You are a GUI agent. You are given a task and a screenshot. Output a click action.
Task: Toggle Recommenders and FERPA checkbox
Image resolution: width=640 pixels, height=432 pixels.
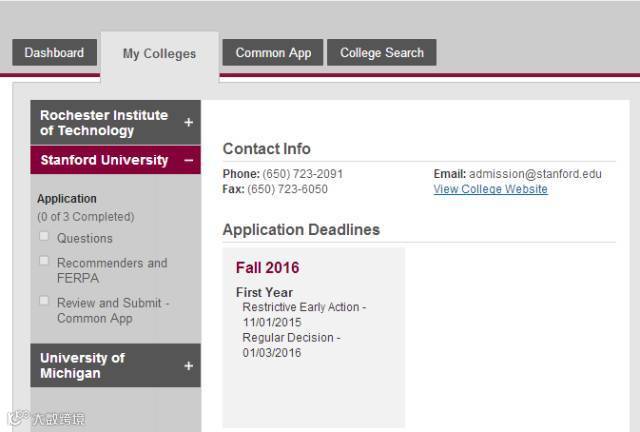pos(44,261)
